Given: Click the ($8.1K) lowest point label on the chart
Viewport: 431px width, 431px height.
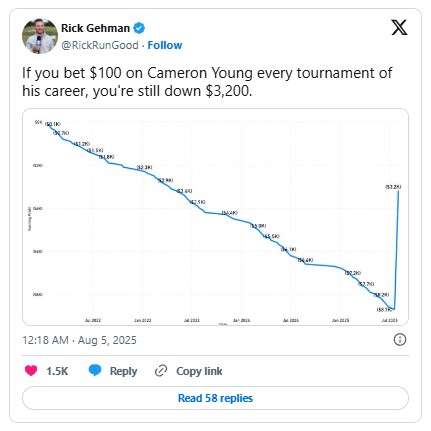Looking at the screenshot, I should point(384,310).
